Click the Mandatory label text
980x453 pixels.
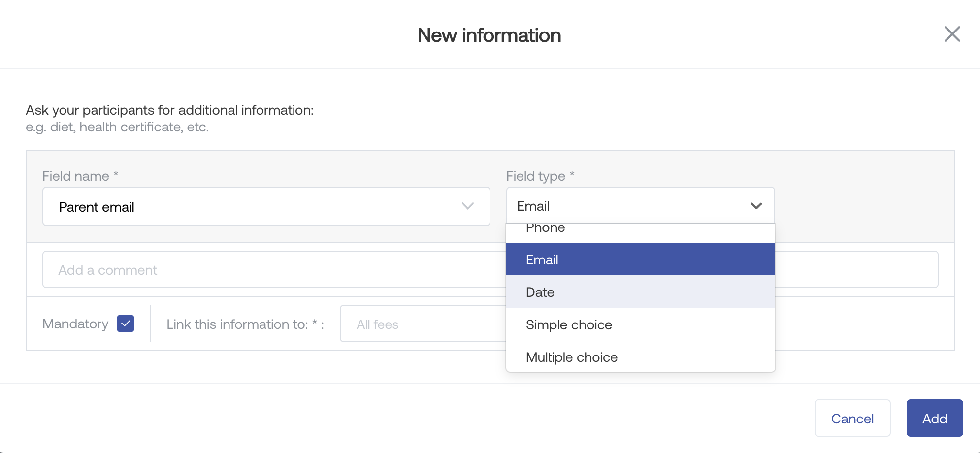point(75,324)
